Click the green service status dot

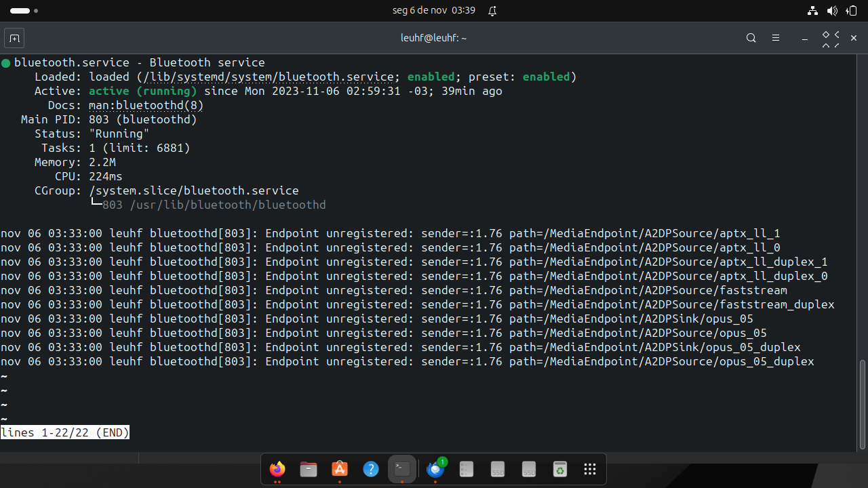pos(5,63)
